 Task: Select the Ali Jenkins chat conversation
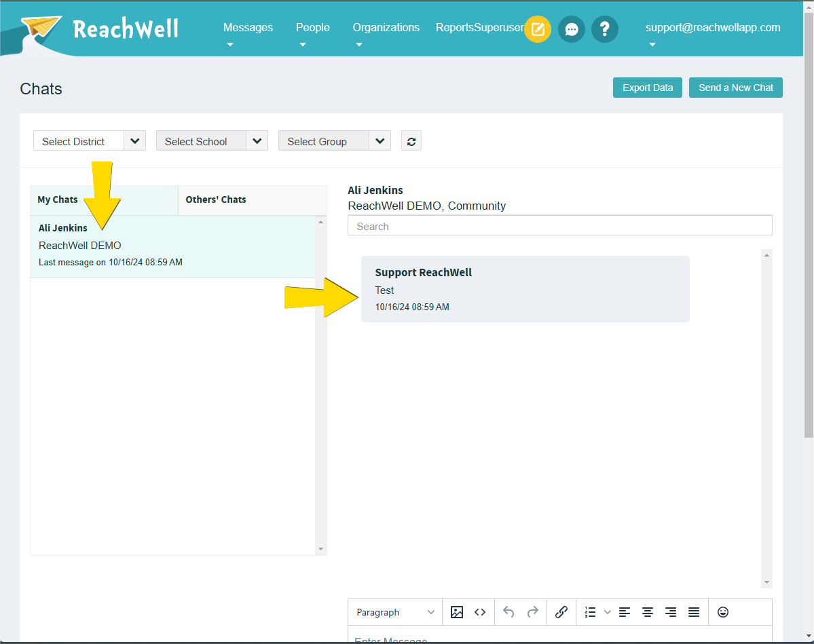point(173,247)
